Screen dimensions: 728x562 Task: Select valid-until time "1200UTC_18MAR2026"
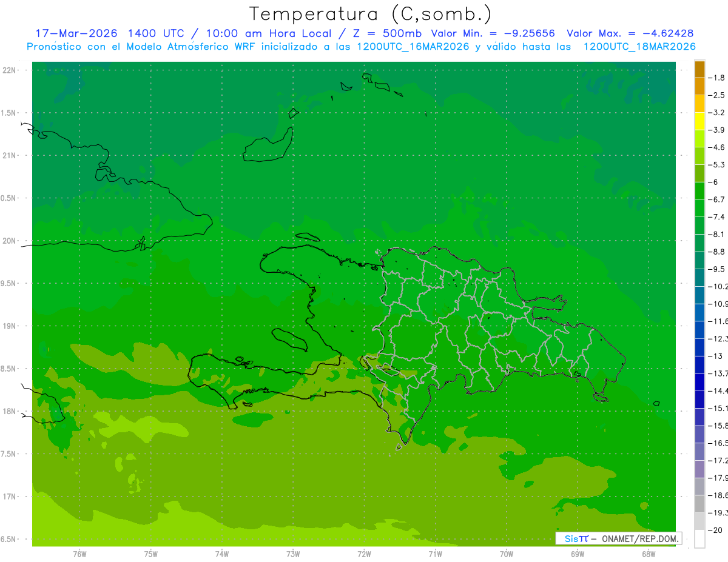point(639,47)
